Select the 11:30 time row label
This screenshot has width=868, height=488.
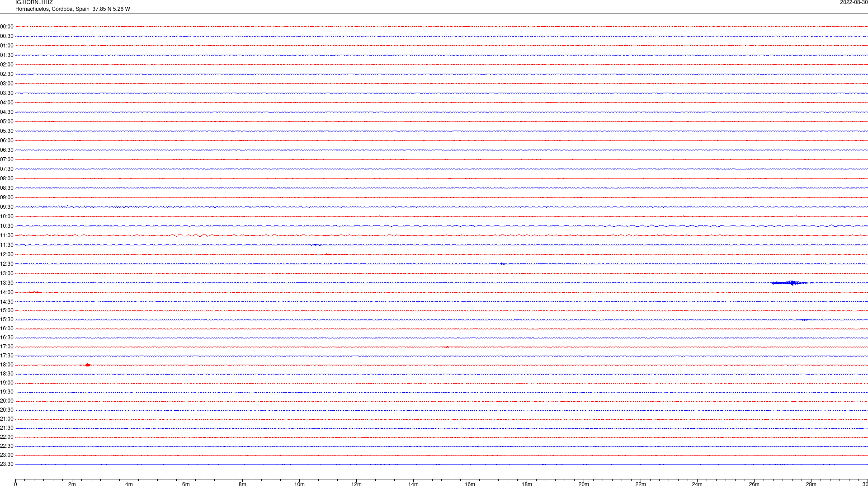click(7, 245)
